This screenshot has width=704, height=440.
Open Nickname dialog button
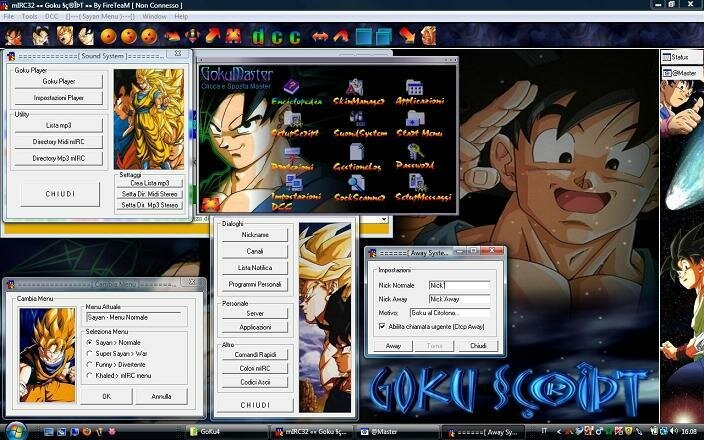click(x=255, y=235)
